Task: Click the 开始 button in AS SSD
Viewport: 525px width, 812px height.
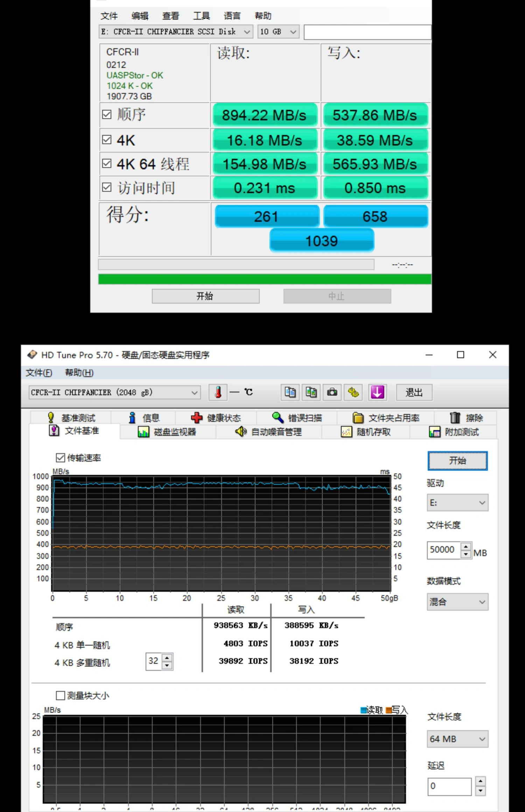Action: coord(205,296)
